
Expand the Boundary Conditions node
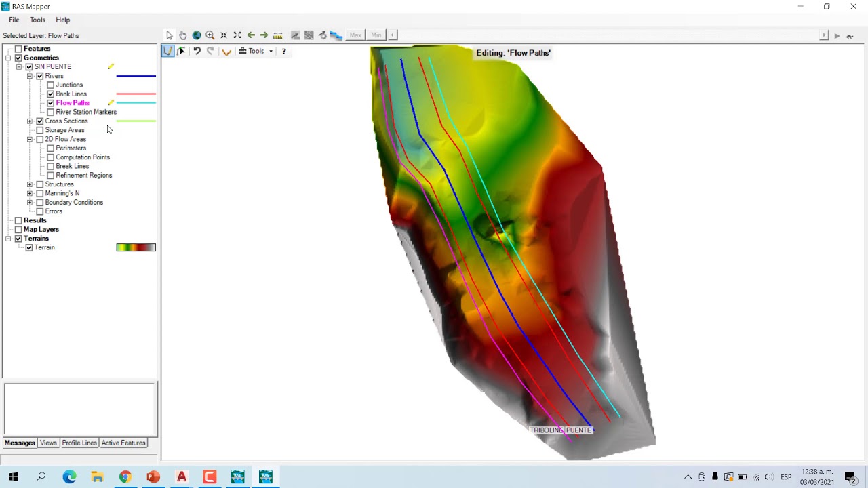[30, 202]
